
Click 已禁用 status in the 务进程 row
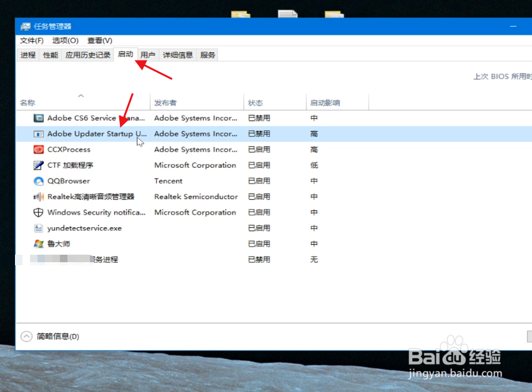pos(259,260)
